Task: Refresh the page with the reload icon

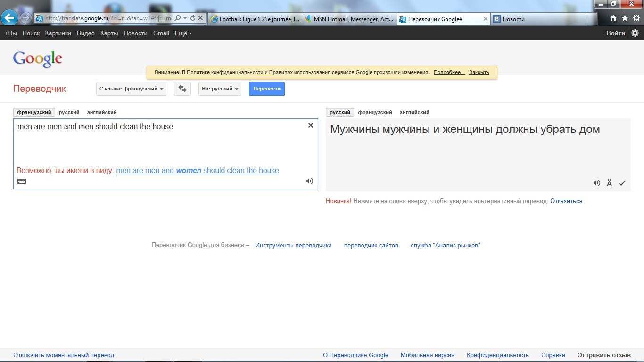Action: [x=192, y=18]
